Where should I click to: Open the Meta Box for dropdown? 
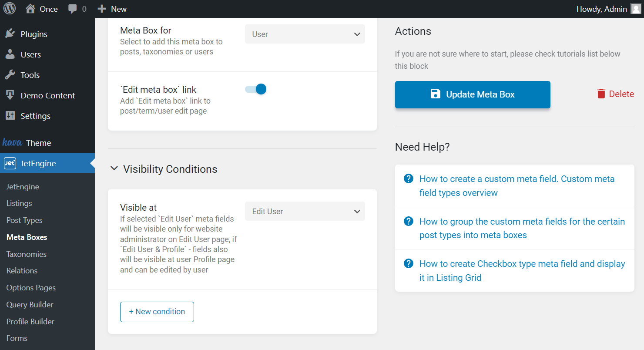pyautogui.click(x=305, y=34)
